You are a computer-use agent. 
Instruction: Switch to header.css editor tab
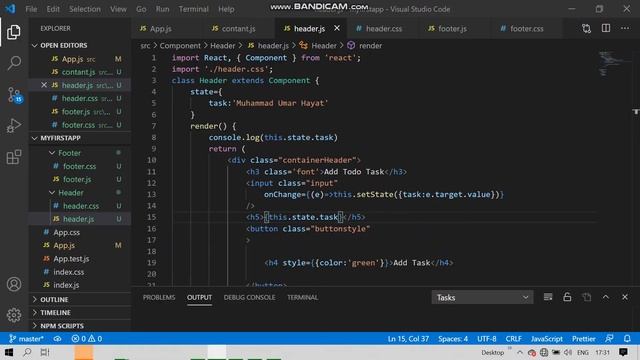(384, 28)
